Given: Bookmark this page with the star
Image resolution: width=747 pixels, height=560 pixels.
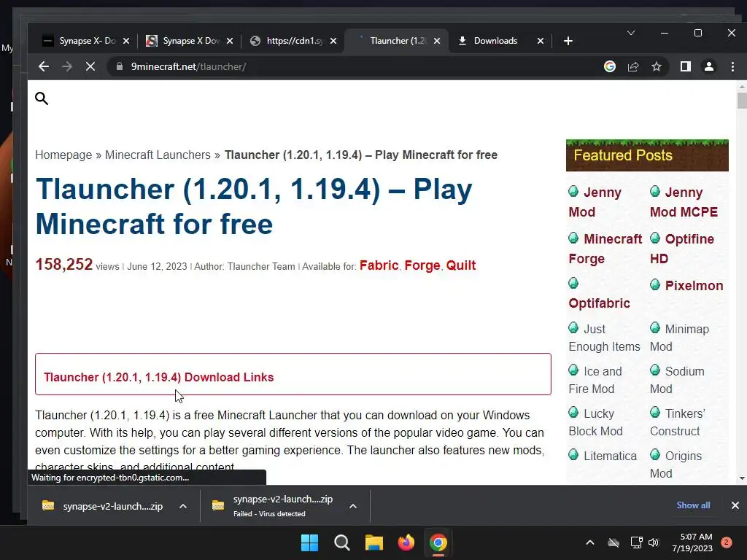Looking at the screenshot, I should [x=657, y=66].
